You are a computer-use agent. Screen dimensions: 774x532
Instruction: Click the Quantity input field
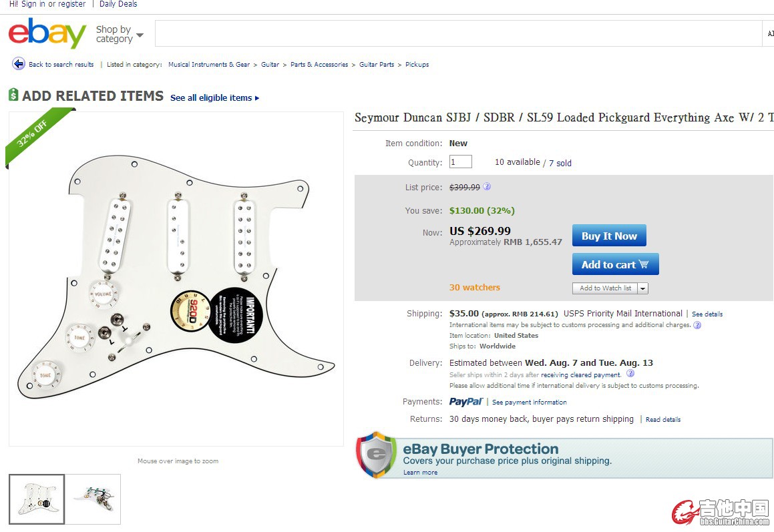[x=460, y=162]
